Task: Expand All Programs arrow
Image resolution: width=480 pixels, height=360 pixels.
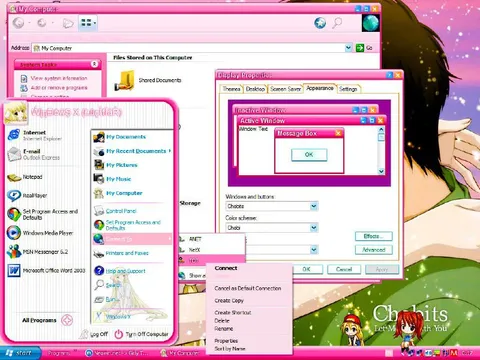Action: click(67, 320)
